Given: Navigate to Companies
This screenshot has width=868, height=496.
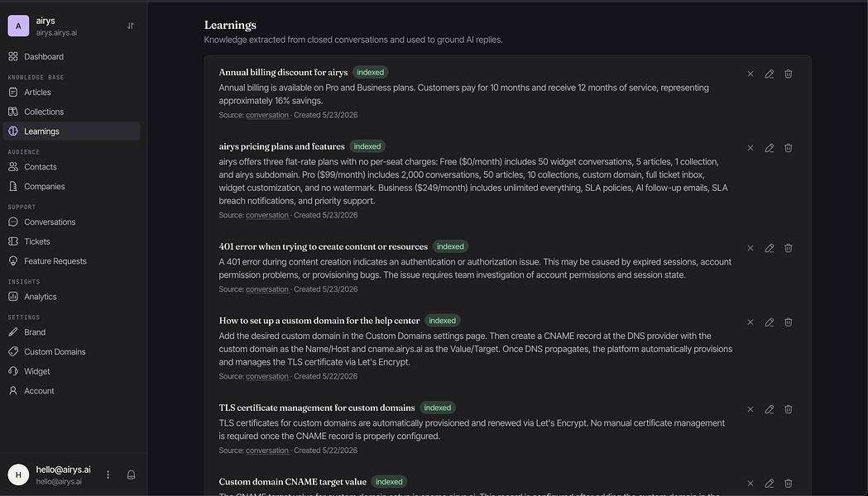Looking at the screenshot, I should pos(71,186).
